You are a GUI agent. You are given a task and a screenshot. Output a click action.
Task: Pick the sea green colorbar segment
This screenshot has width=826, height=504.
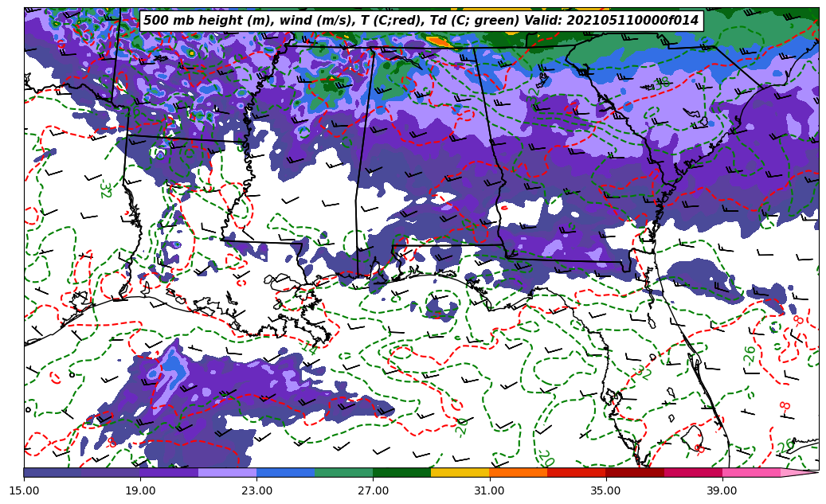coord(343,472)
